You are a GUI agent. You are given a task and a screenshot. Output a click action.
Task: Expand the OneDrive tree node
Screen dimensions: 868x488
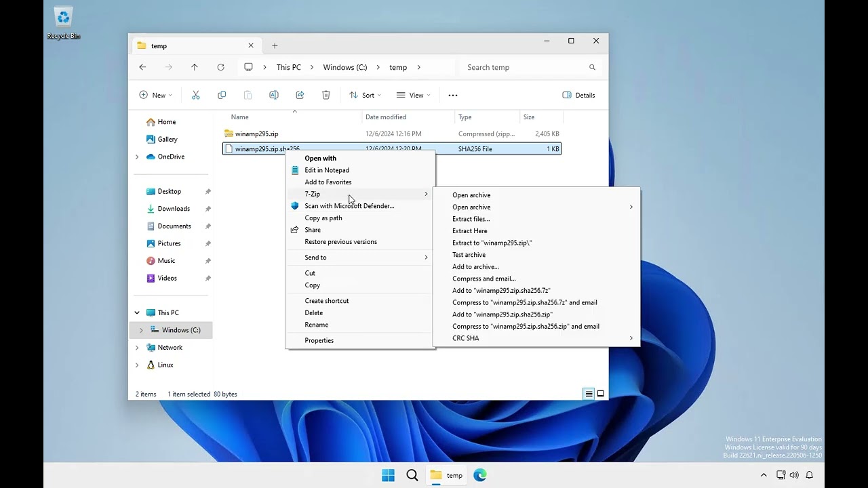click(137, 157)
